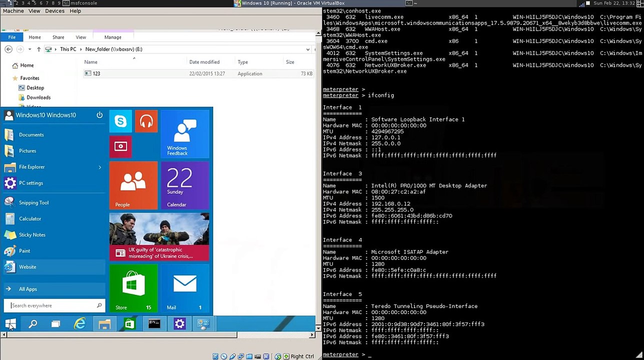Open the recent locations dropdown arrow
Viewport: 644px width, 360px height.
(30, 49)
